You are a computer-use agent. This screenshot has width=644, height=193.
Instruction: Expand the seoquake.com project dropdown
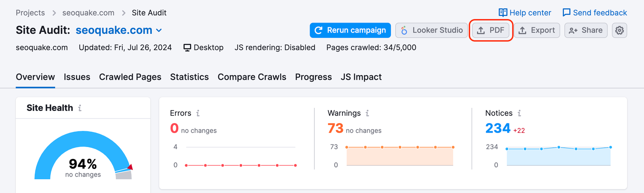click(x=159, y=30)
